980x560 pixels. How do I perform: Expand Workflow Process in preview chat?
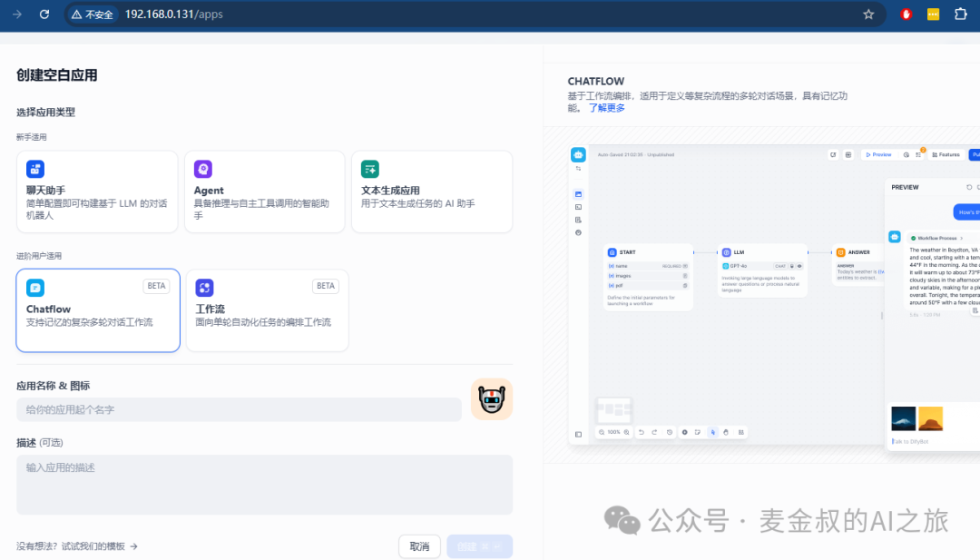936,238
